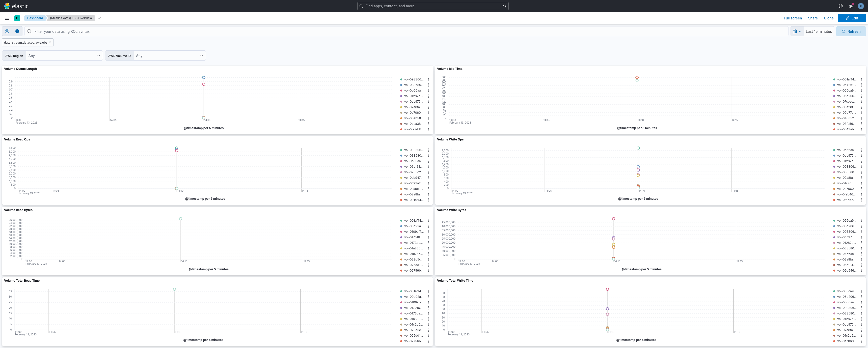This screenshot has height=348, width=868.
Task: Click the blue Edit button
Action: point(852,18)
